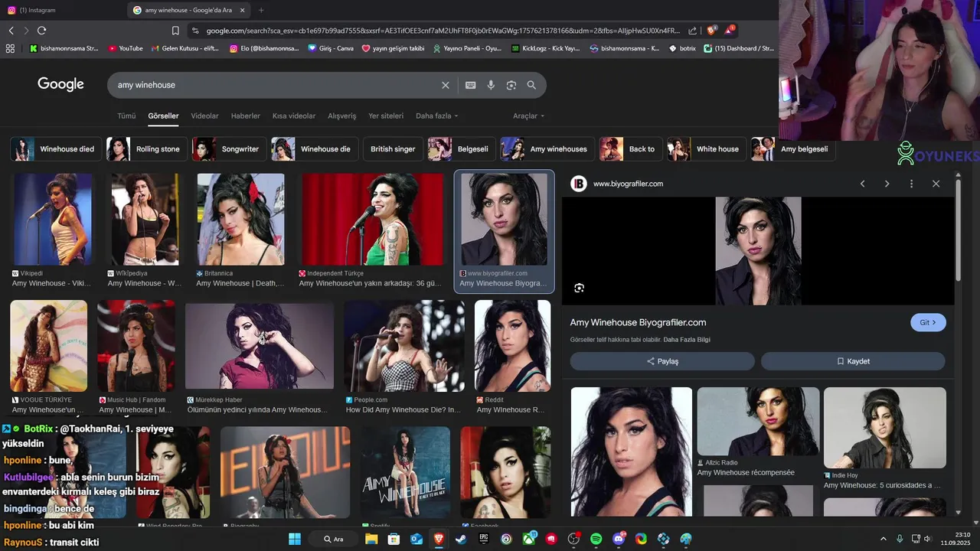Submit search with the magnifier icon
980x551 pixels.
[x=531, y=85]
